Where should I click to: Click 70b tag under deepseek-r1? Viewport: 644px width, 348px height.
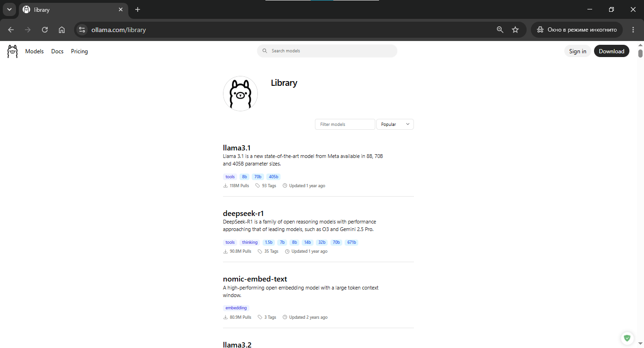point(336,242)
